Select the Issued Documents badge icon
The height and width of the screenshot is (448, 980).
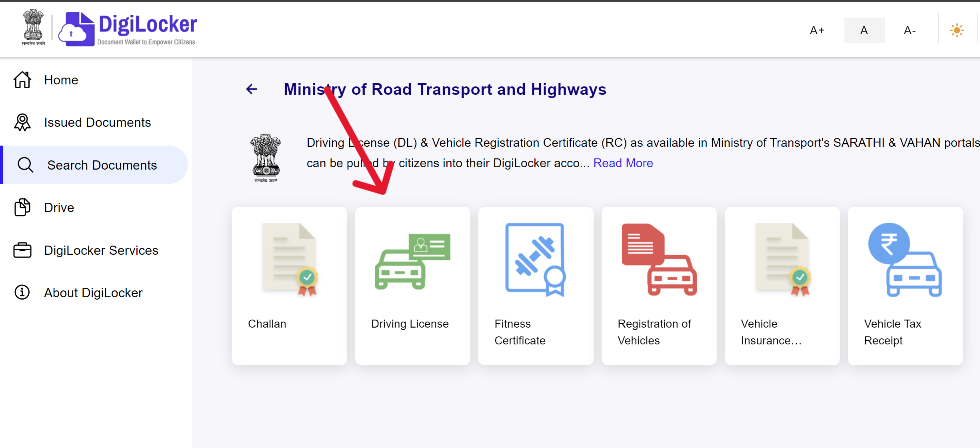click(22, 122)
